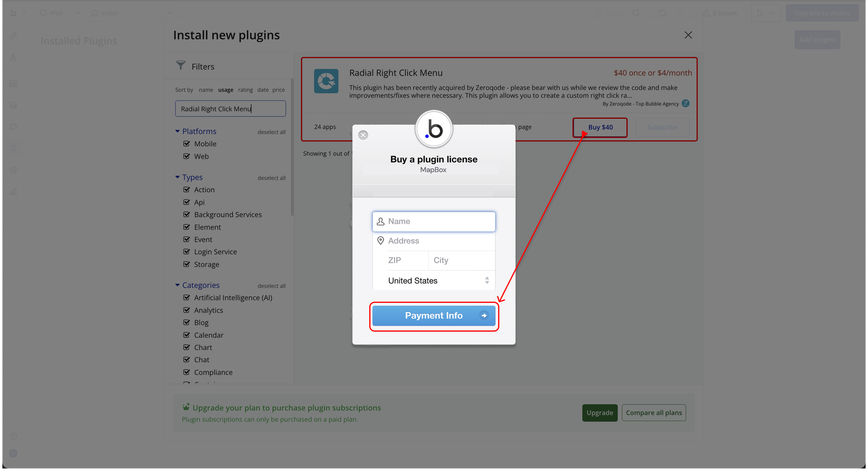Toggle the Background Services type checkbox
Screen dimensions: 868x472
[x=186, y=215]
